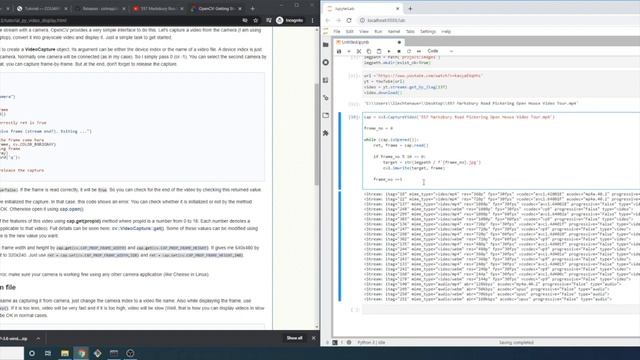Run the selected cell with play icon

389,51
